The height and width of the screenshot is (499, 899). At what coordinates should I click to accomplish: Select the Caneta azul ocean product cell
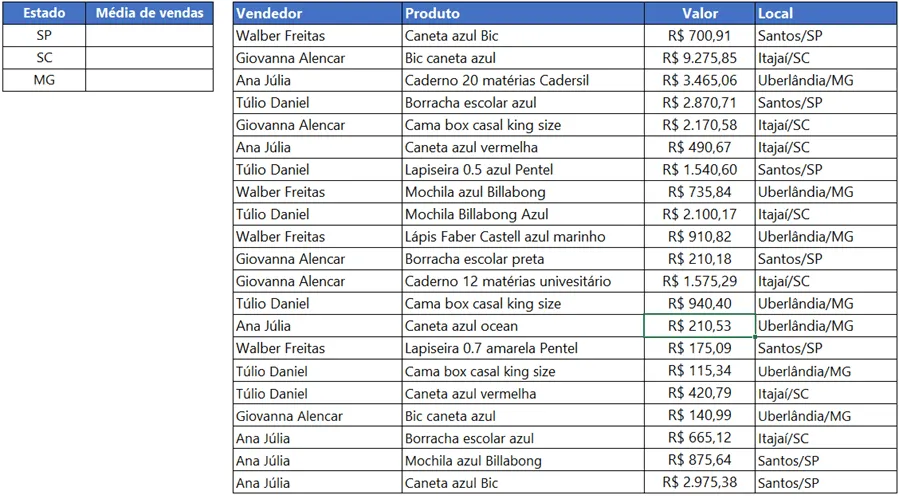point(523,326)
